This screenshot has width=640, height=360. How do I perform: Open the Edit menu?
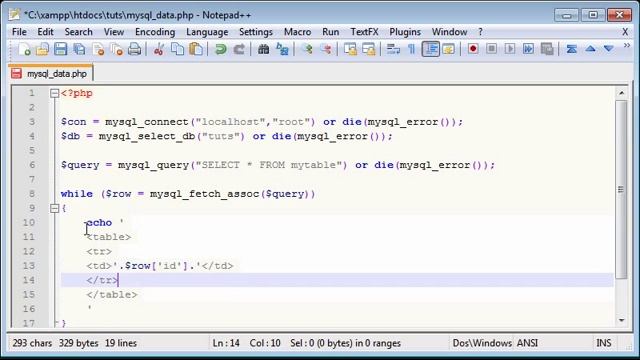tap(45, 32)
